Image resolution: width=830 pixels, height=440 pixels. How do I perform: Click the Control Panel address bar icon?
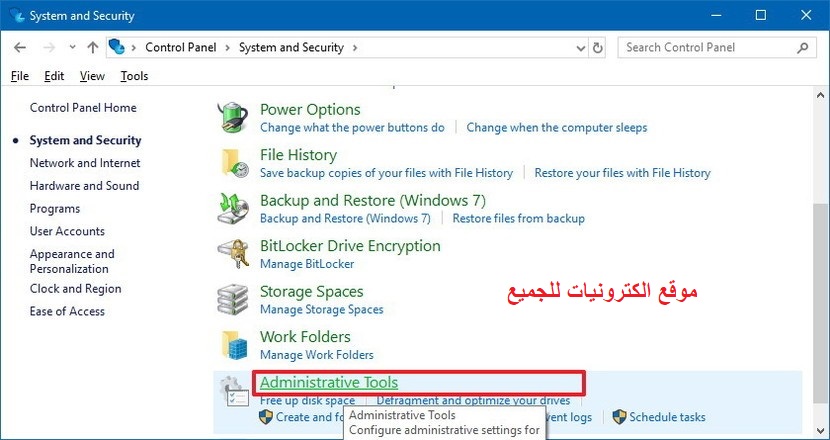click(116, 47)
